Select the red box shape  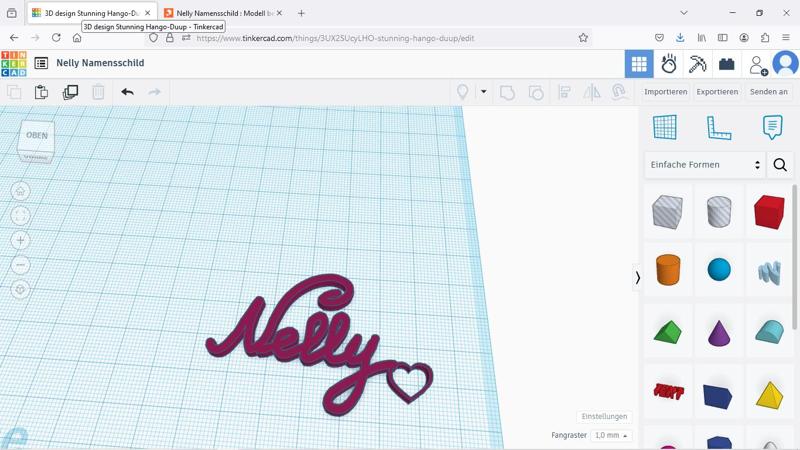click(769, 211)
